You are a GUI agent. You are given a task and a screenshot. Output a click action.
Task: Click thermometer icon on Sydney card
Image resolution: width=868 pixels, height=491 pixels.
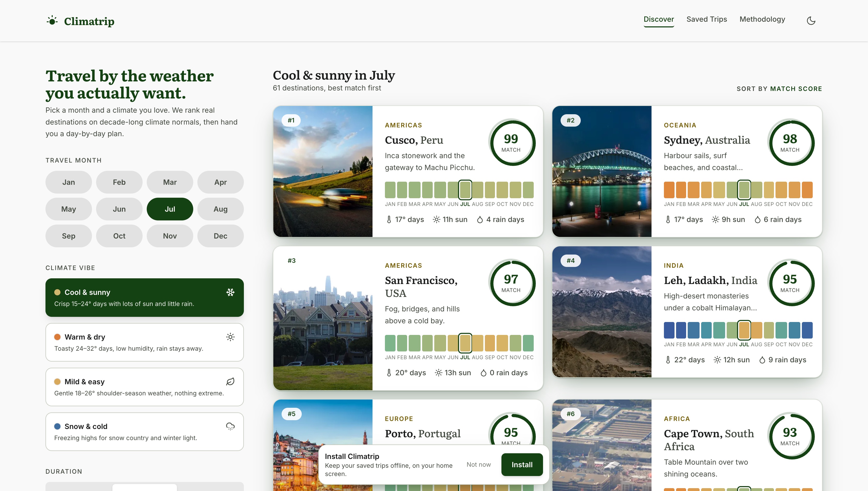tap(668, 220)
